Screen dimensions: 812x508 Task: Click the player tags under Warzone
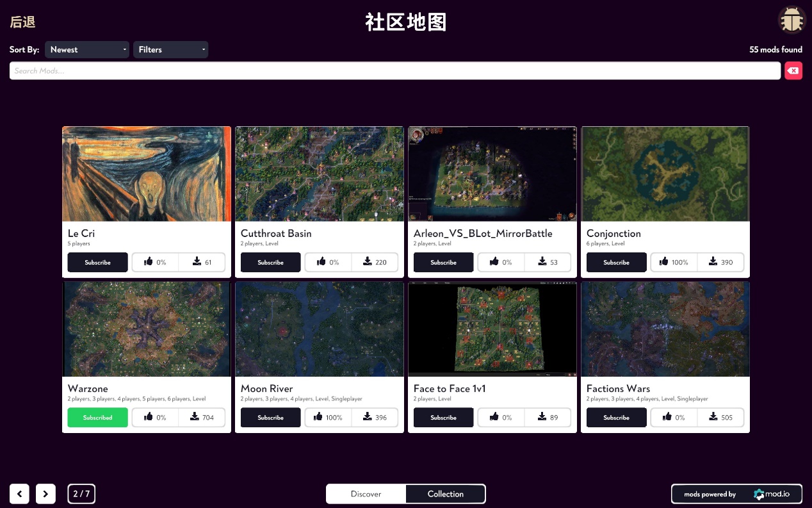pos(136,398)
